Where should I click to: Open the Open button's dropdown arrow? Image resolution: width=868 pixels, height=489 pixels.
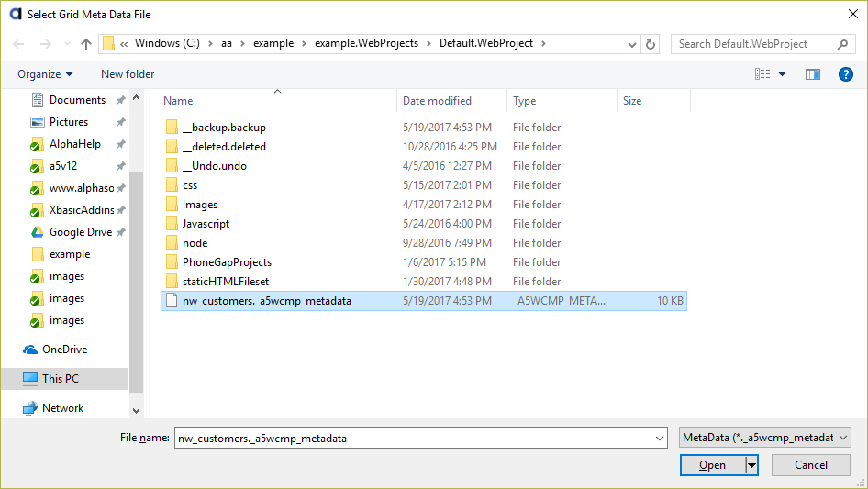751,465
